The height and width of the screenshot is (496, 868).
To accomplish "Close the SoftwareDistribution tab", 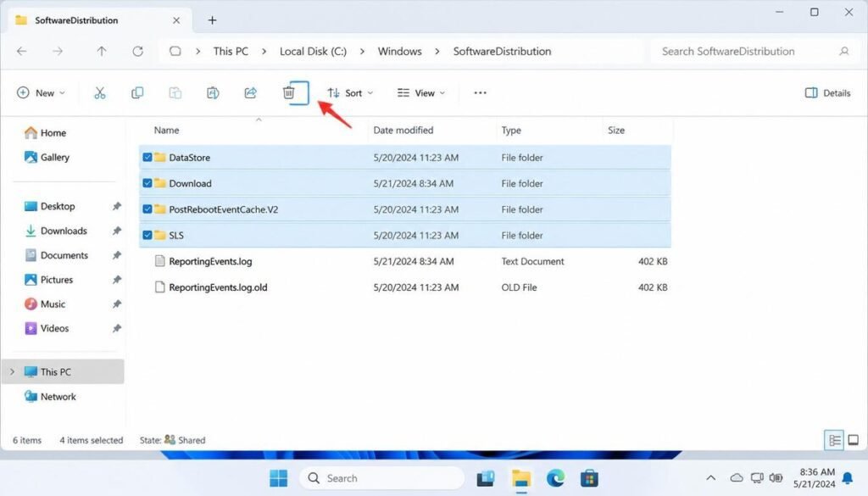I will click(176, 20).
